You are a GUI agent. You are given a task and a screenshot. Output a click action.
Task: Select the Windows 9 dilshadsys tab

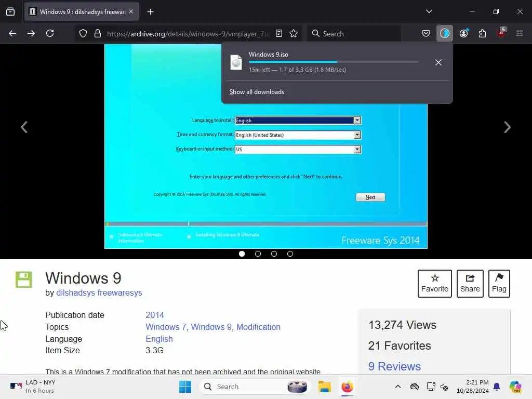point(82,12)
